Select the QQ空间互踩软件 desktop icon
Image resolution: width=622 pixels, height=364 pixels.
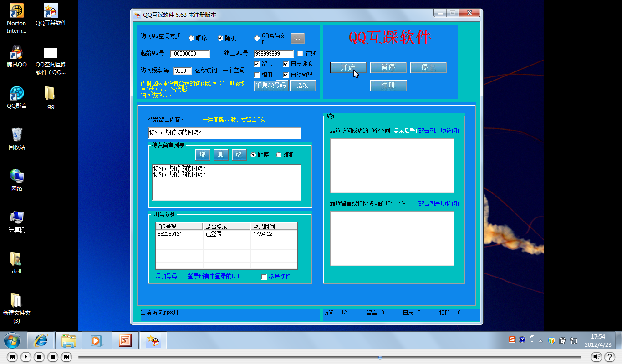(51, 60)
